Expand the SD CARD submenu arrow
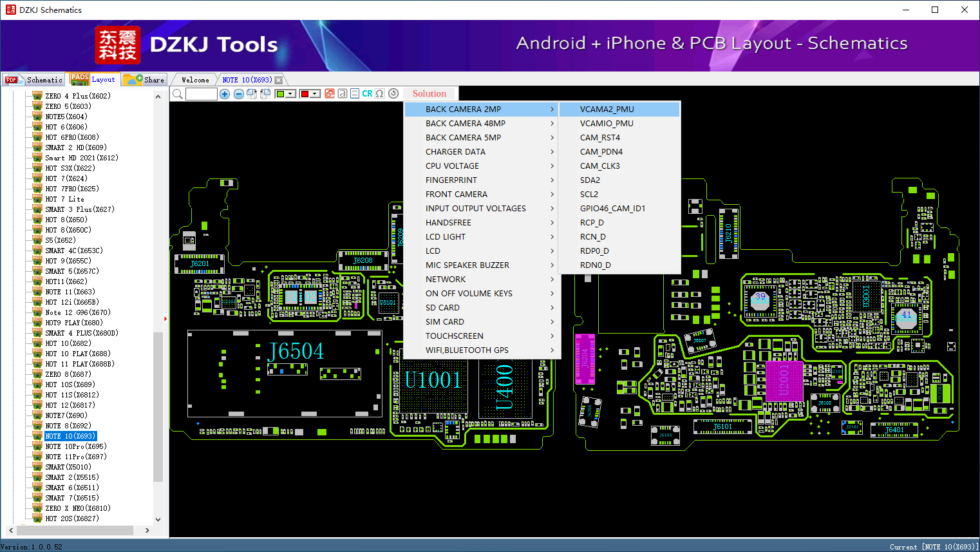The width and height of the screenshot is (980, 552). point(552,308)
